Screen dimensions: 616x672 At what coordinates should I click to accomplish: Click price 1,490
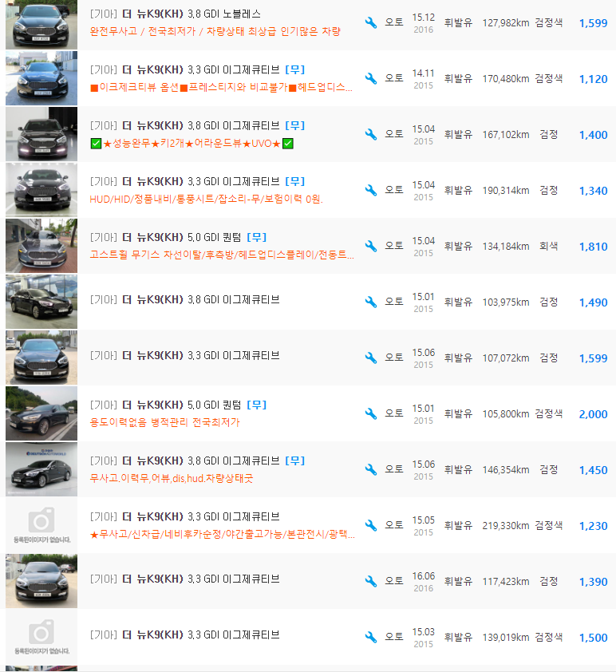coord(594,302)
